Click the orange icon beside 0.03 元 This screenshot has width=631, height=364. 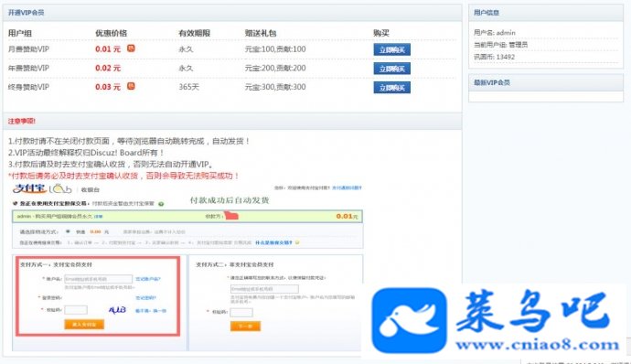(x=131, y=86)
